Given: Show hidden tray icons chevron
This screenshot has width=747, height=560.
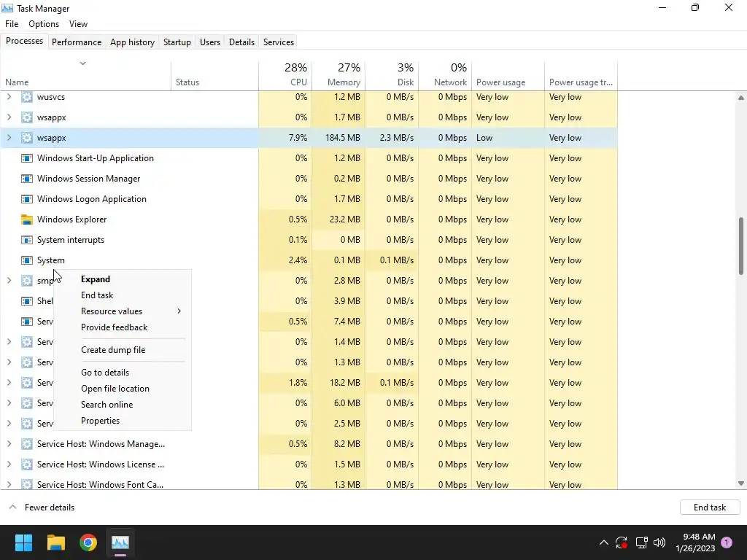Looking at the screenshot, I should (x=603, y=542).
